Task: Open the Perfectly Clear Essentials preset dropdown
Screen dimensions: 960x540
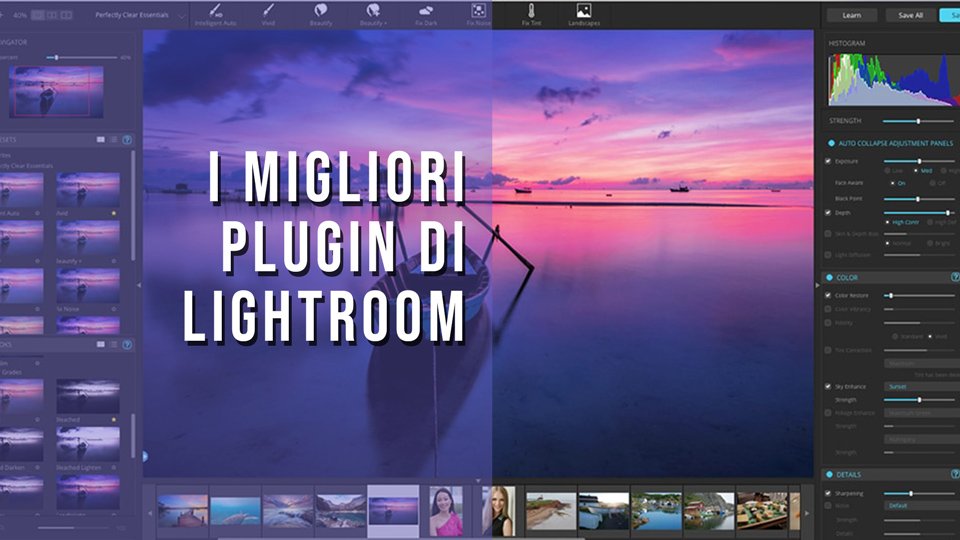Action: tap(181, 16)
